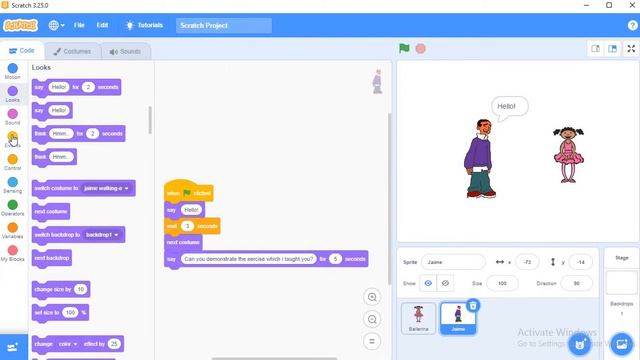Zoom out the code workspace
The image size is (640, 360).
[x=372, y=319]
